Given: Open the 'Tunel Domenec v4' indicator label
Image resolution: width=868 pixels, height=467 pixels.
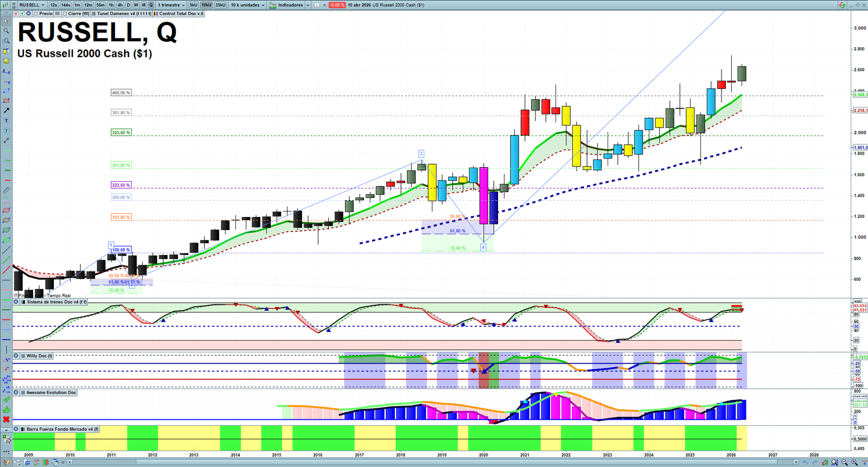Looking at the screenshot, I should (x=122, y=14).
